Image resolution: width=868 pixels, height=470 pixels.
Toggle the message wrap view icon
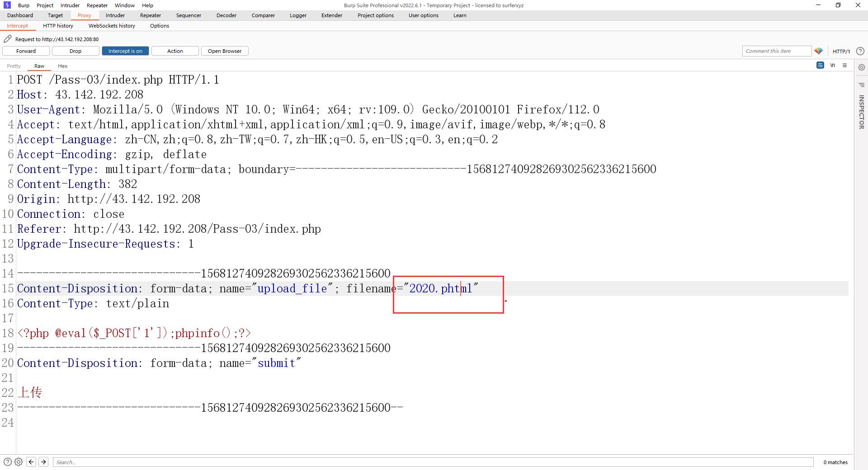pos(820,65)
